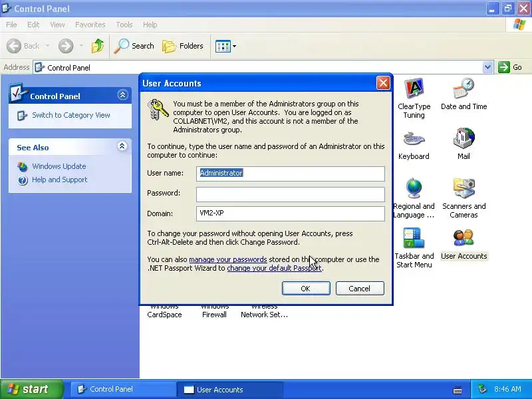Click the taskbar clock 8:46 AM
532x399 pixels.
point(507,389)
